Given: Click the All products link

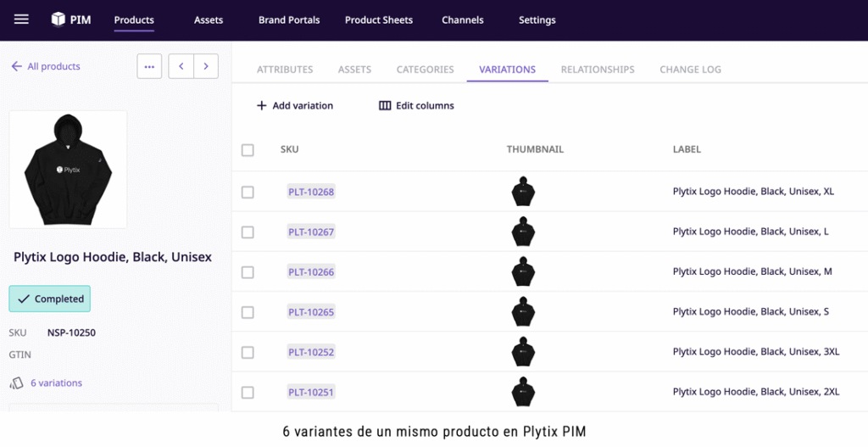Looking at the screenshot, I should (53, 66).
